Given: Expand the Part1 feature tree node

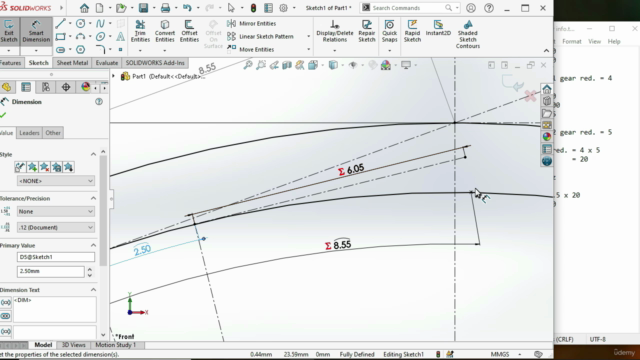Looking at the screenshot, I should pos(114,76).
